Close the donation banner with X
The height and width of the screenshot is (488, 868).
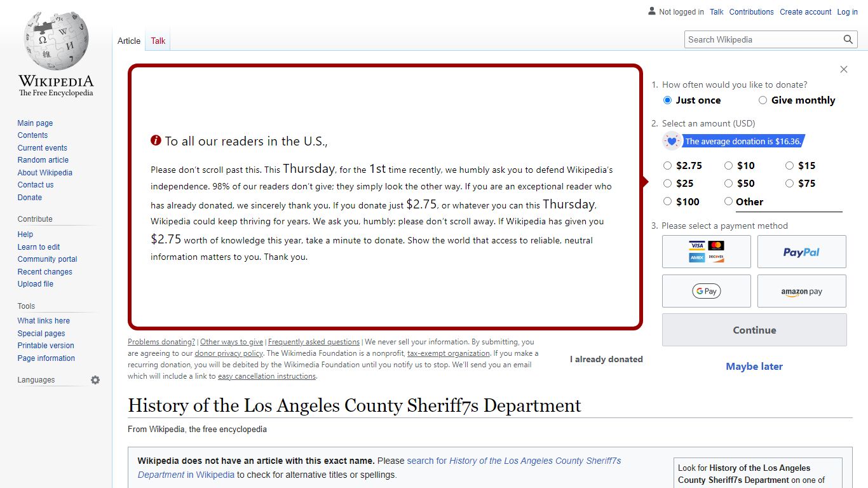point(844,69)
